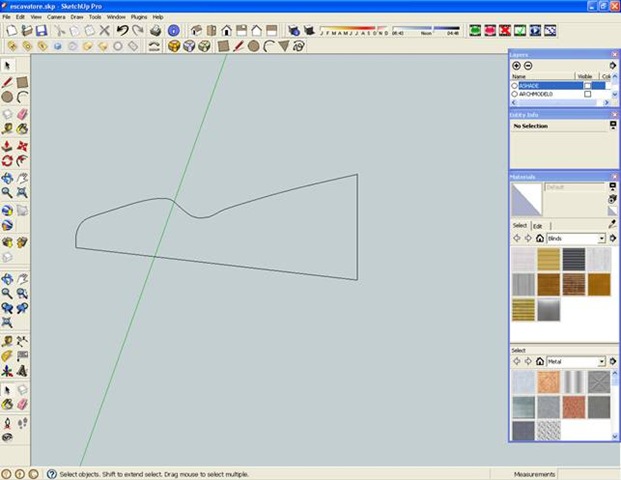Pick the eyedropper sample paint tool
The image size is (621, 480).
click(x=612, y=225)
